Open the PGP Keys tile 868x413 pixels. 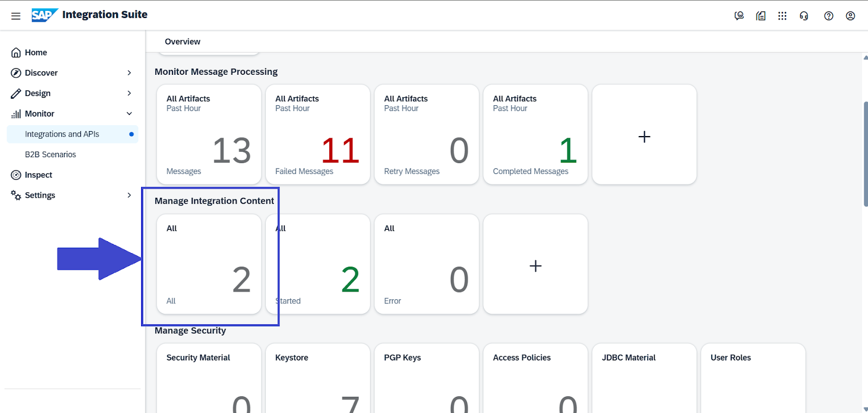tap(426, 378)
